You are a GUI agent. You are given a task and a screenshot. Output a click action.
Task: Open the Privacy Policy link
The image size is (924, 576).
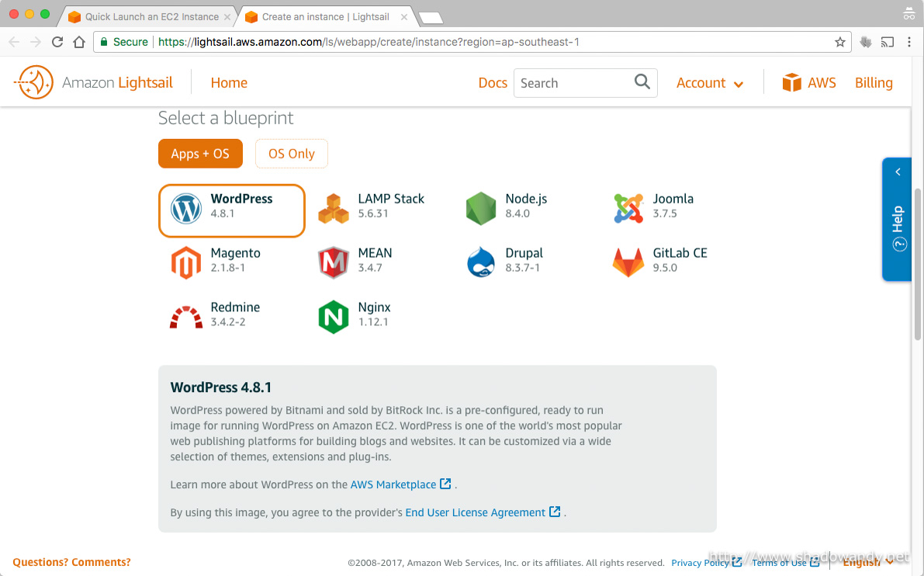[x=700, y=563]
